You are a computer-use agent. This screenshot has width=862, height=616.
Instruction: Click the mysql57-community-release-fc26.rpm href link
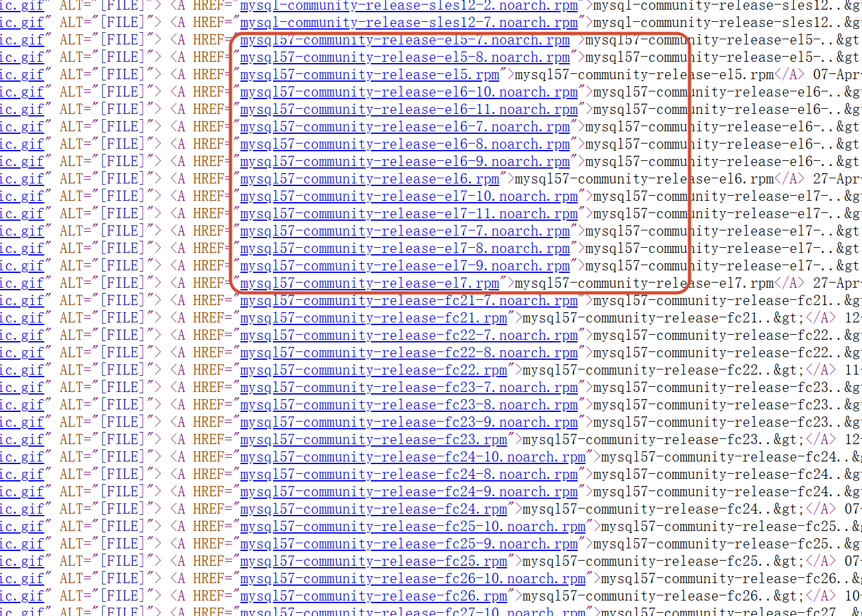pos(373,596)
